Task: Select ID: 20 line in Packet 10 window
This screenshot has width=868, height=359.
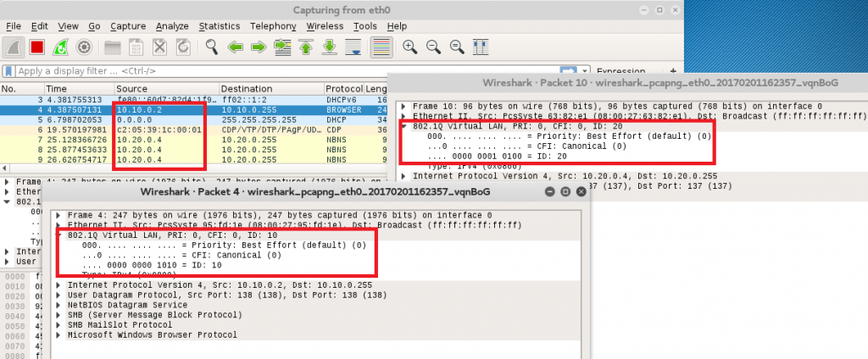Action: [x=498, y=156]
